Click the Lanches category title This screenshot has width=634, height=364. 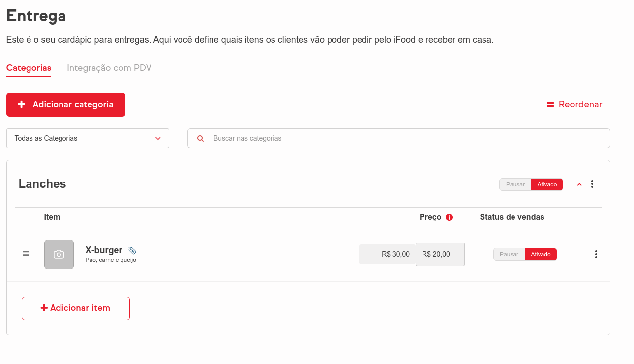(x=42, y=184)
